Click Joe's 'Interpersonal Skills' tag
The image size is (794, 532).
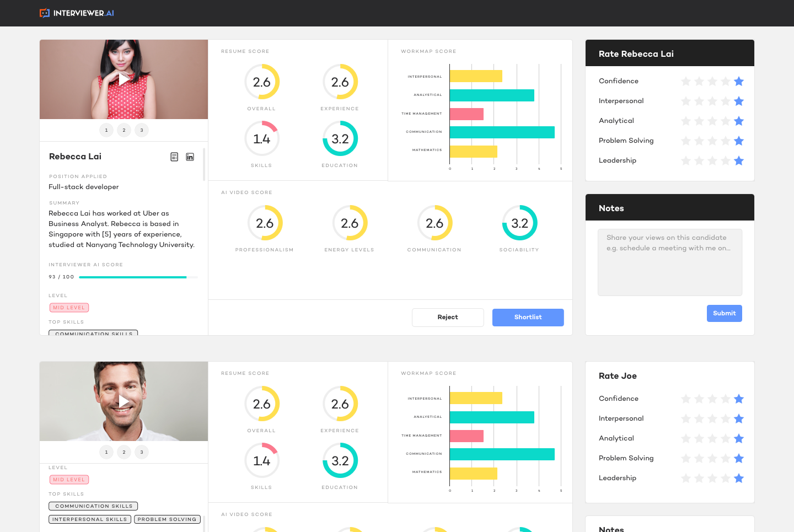(90, 519)
